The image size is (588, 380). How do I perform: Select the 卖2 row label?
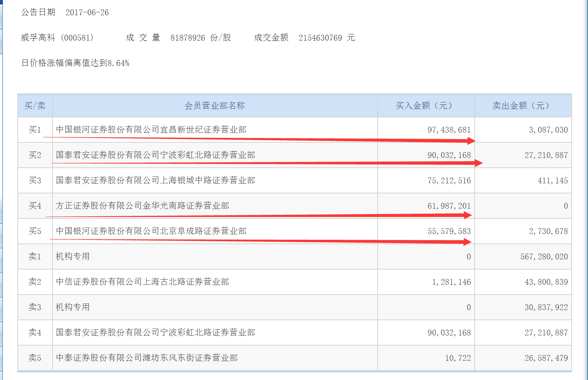click(35, 282)
